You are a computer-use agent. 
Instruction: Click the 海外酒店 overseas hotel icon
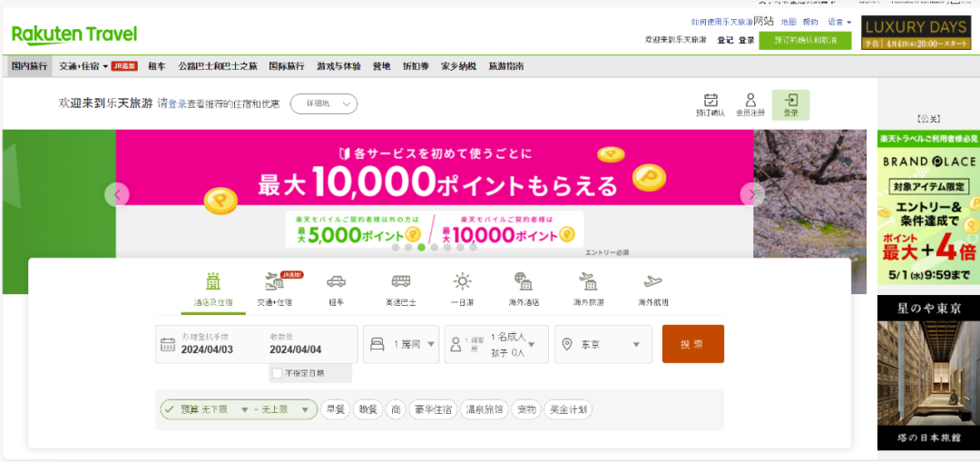524,281
